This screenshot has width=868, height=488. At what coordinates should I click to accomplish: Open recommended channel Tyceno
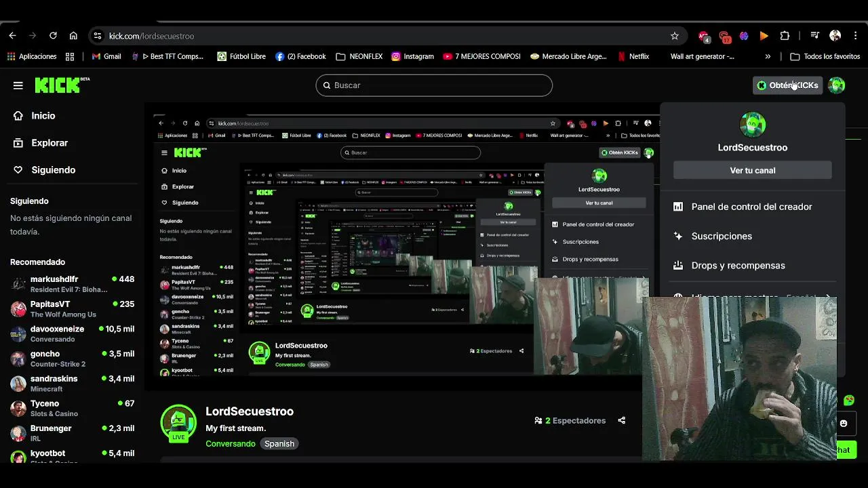pos(72,408)
